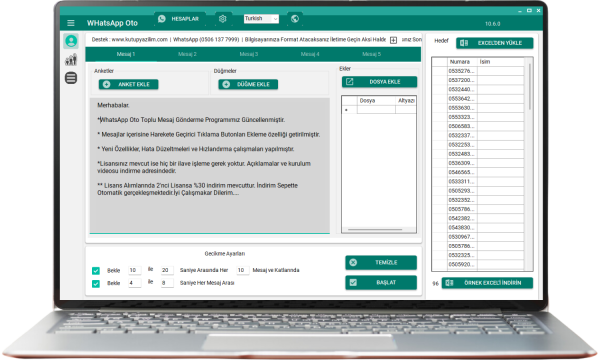Select the row with number 0553323...

pos(478,117)
